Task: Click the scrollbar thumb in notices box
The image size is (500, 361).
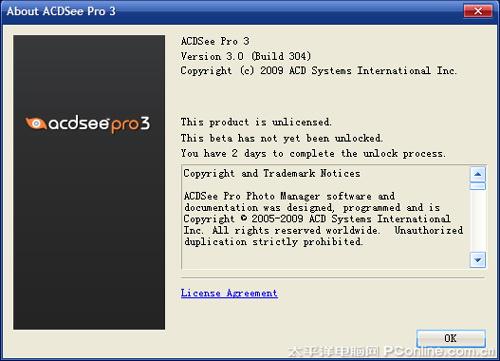Action: 478,186
